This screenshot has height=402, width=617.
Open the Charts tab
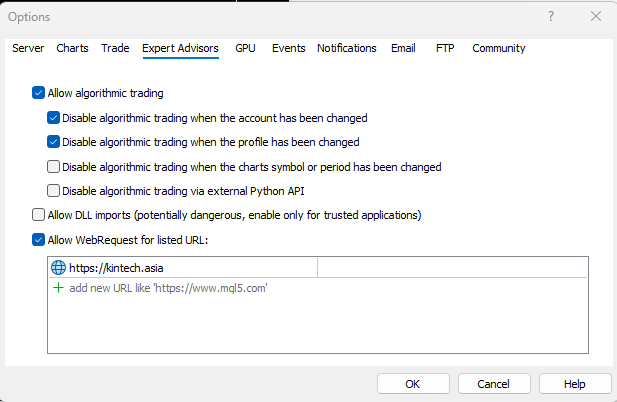(72, 48)
